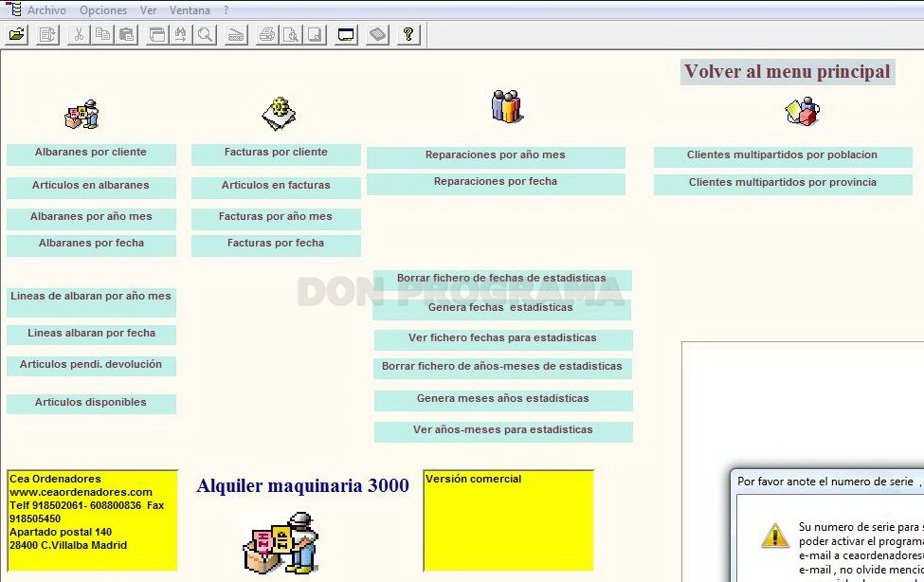Screen dimensions: 924x582
Task: Click the paste clipboard toolbar icon
Action: point(127,35)
